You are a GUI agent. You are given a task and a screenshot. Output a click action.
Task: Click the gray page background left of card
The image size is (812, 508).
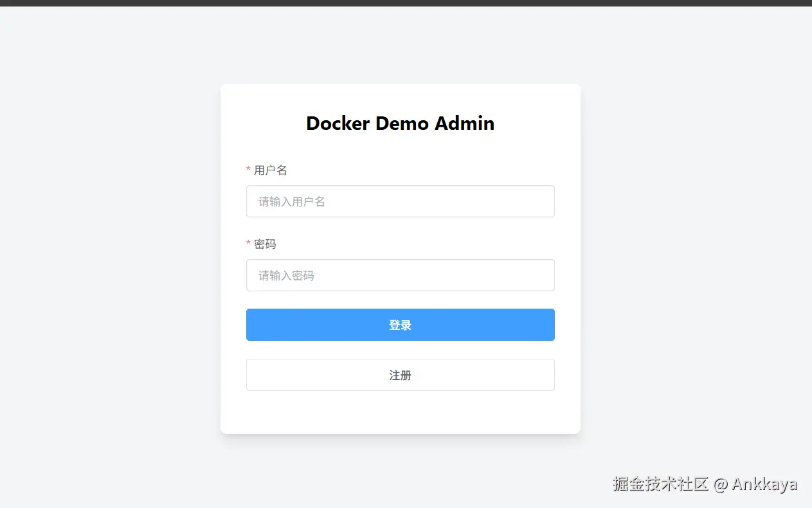[109, 257]
